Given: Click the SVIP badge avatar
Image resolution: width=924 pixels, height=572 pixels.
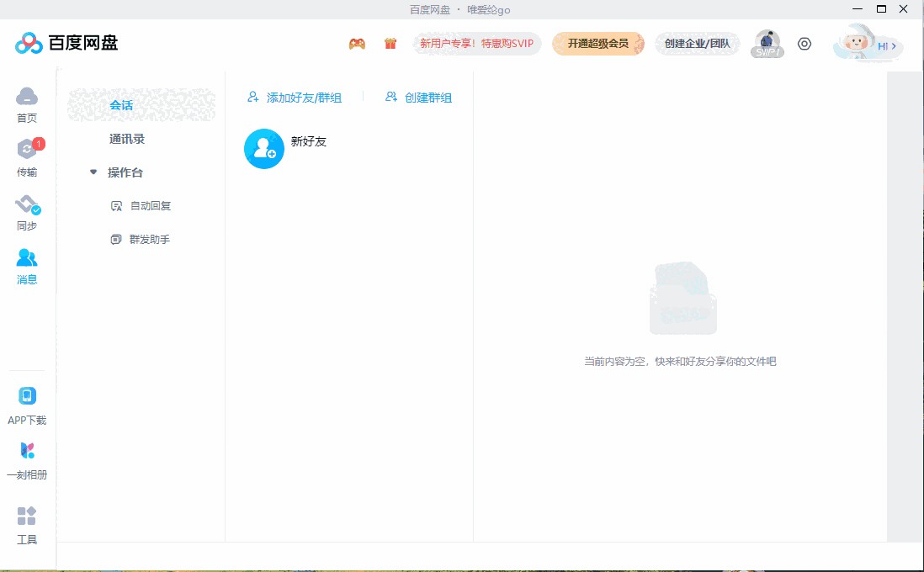Looking at the screenshot, I should click(767, 43).
